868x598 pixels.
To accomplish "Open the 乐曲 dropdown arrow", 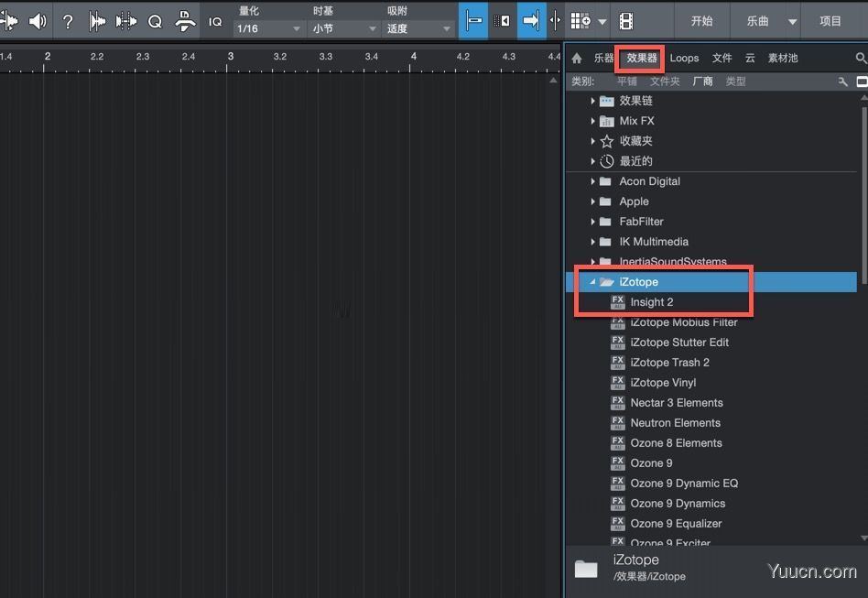I will click(x=793, y=22).
